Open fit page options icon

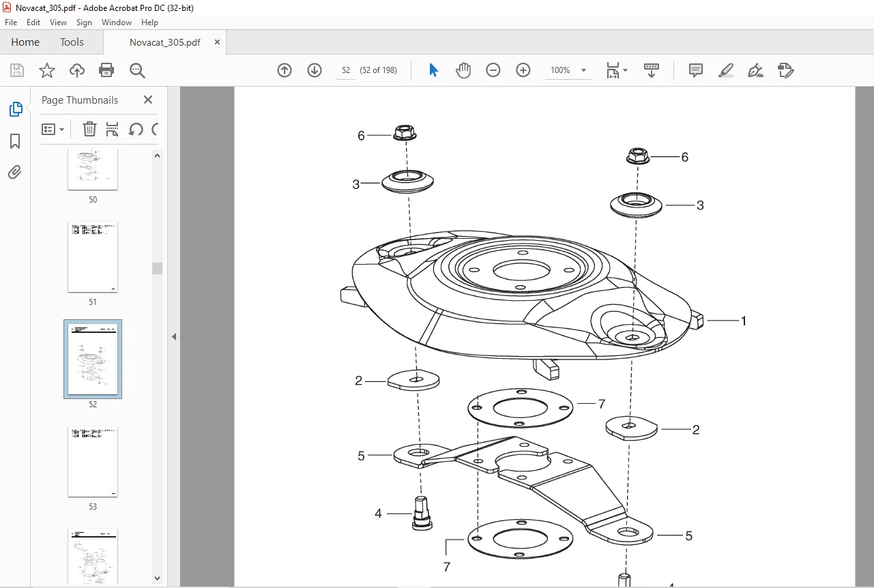tap(613, 70)
